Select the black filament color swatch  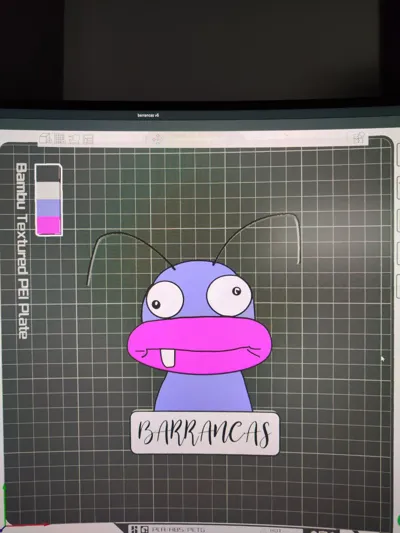49,173
